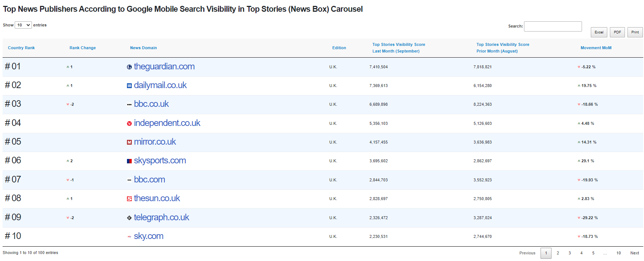644x261 pixels.
Task: Jump to pagination page 10
Action: 619,253
